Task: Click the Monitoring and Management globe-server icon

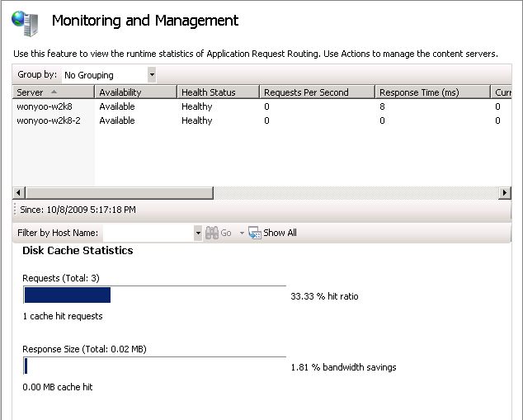Action: (25, 22)
